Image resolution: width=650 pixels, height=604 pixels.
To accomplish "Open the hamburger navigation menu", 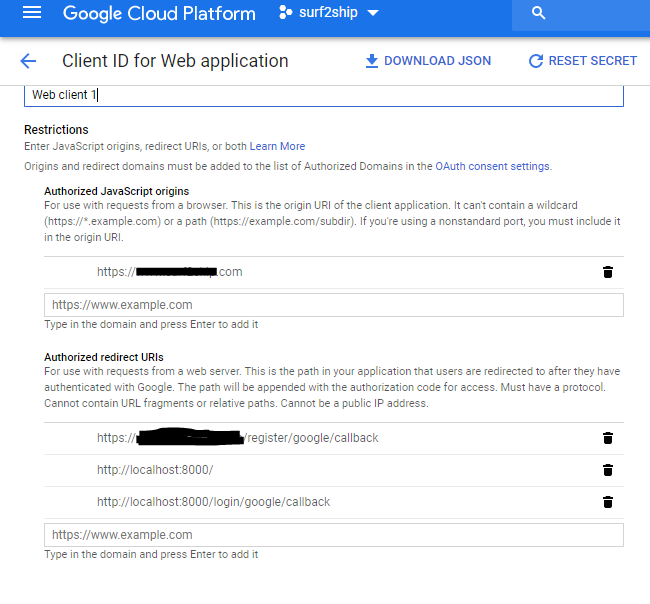I will [32, 13].
